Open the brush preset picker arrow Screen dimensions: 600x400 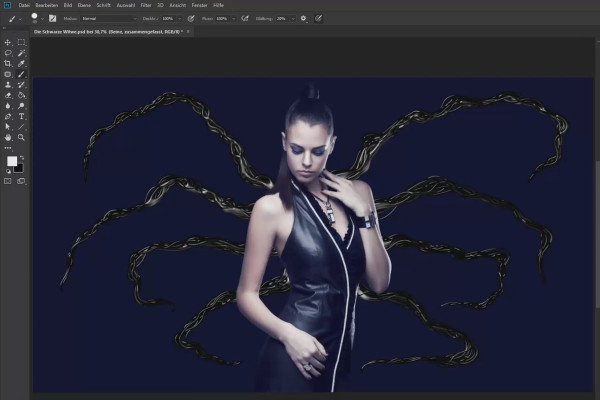point(42,19)
